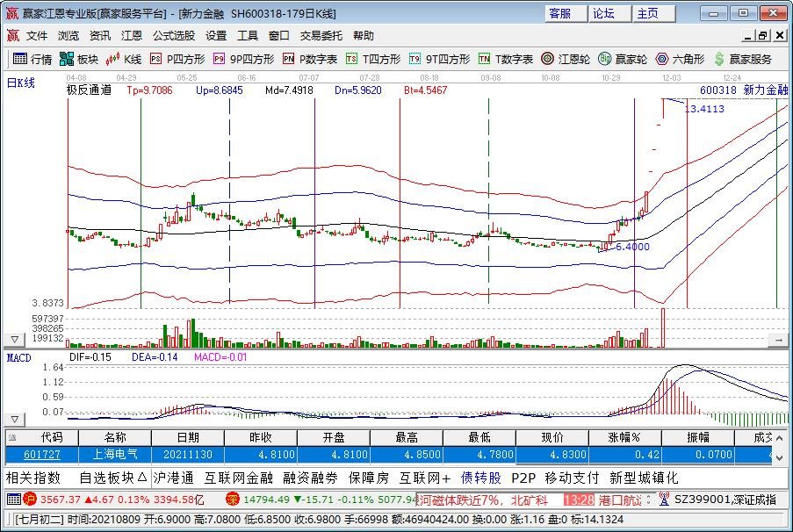Image resolution: width=793 pixels, height=532 pixels.
Task: Restore the inner chart window
Action: [762, 35]
